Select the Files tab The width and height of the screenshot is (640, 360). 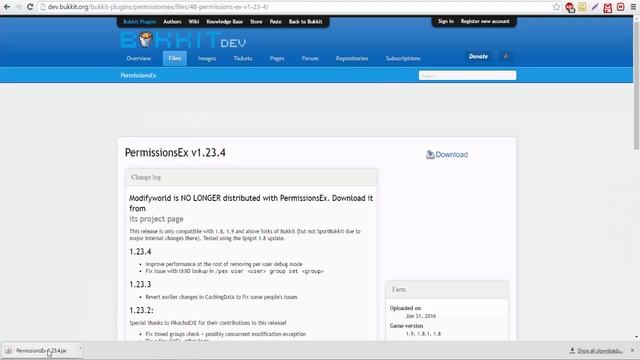pos(175,58)
